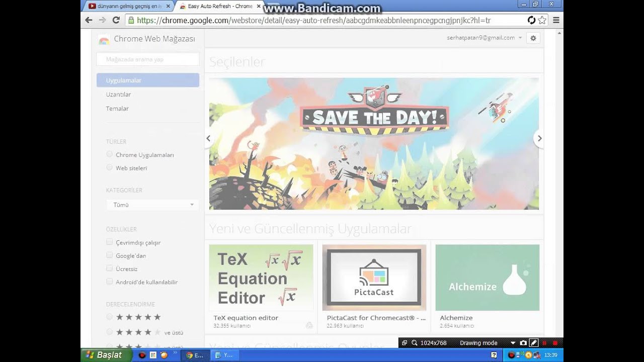644x362 pixels.
Task: Check the Ücretsiz checkbox
Action: click(x=109, y=268)
